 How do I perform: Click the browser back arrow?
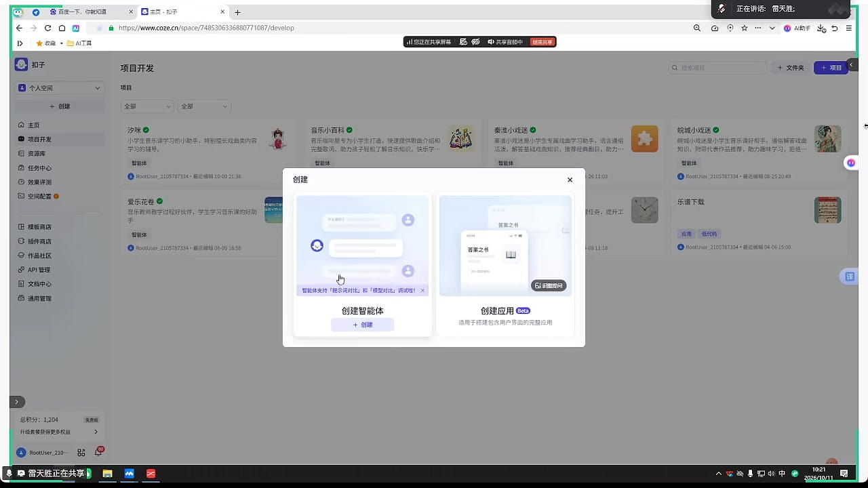point(18,28)
